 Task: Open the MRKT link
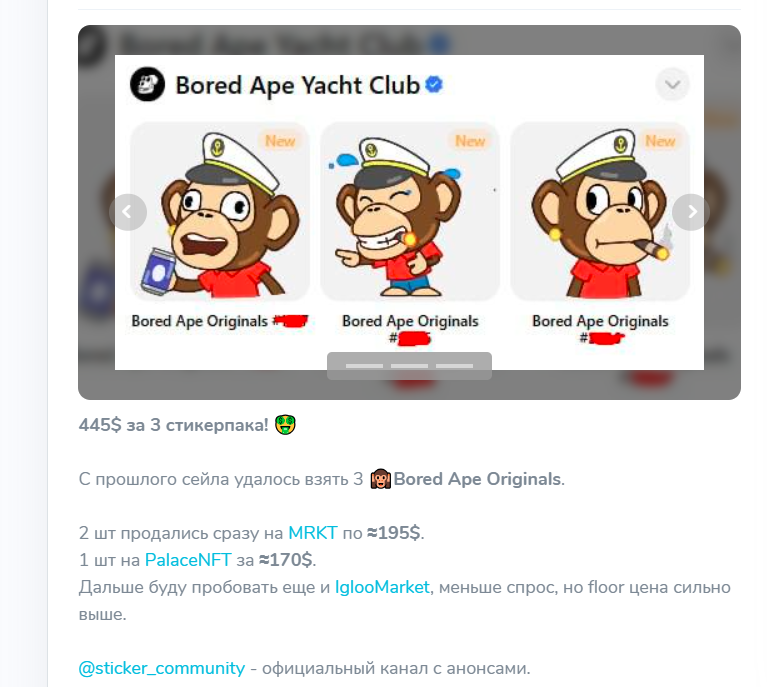(313, 532)
